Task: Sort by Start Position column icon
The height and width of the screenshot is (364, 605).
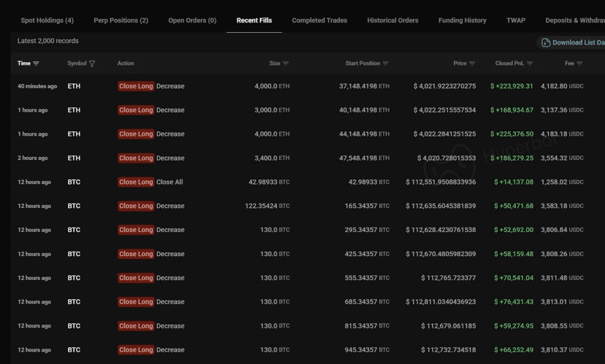Action: tap(385, 64)
